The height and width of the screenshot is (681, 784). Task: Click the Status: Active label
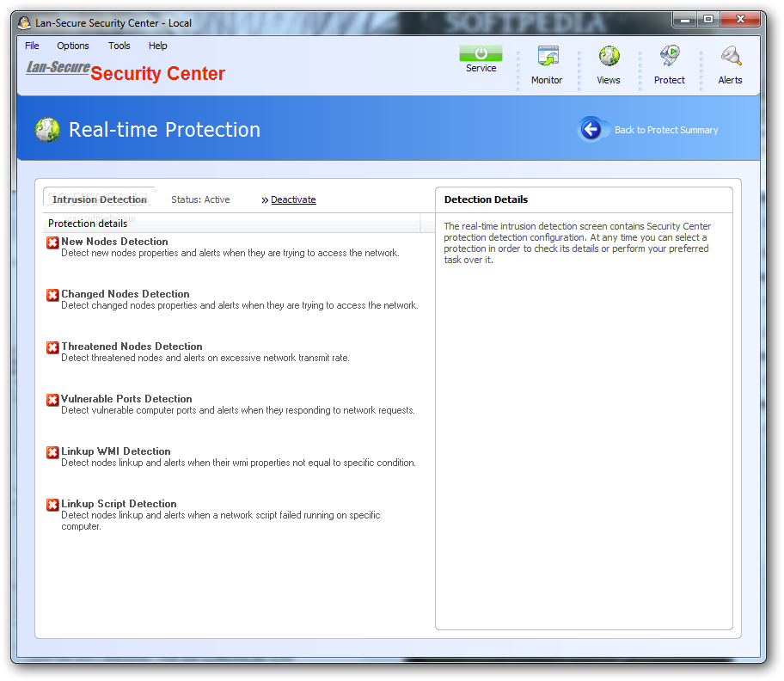click(200, 199)
